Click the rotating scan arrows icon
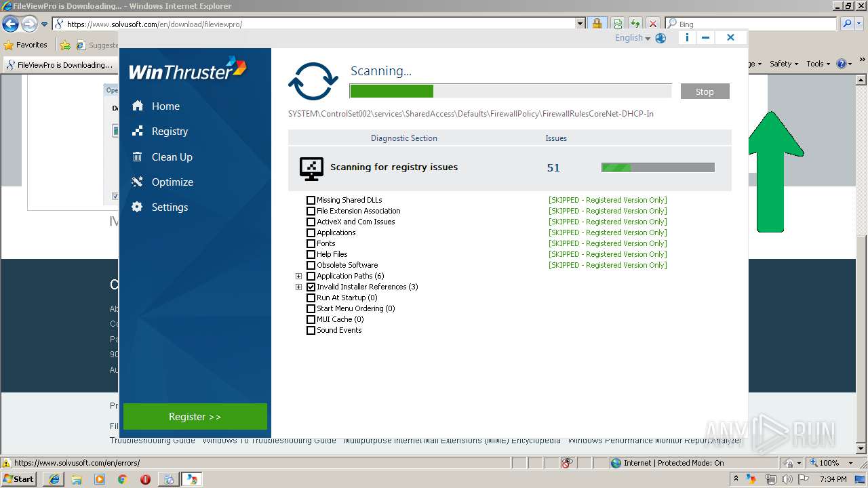This screenshot has width=868, height=488. 313,81
